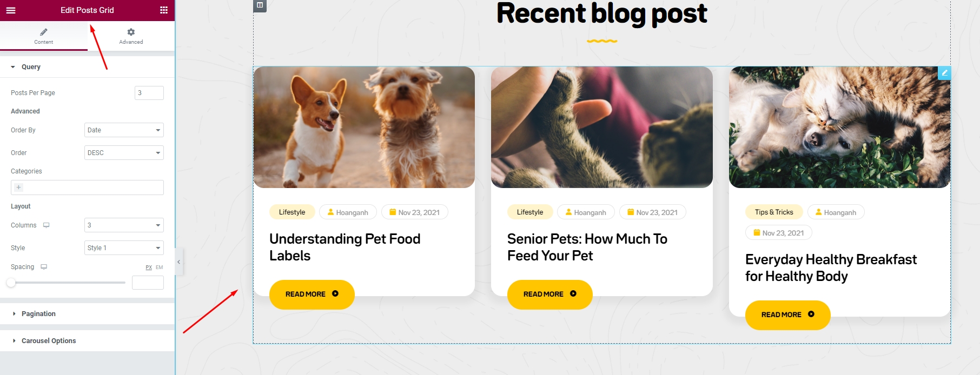The image size is (980, 375).
Task: Click the Spacing slider handle
Action: coord(11,283)
